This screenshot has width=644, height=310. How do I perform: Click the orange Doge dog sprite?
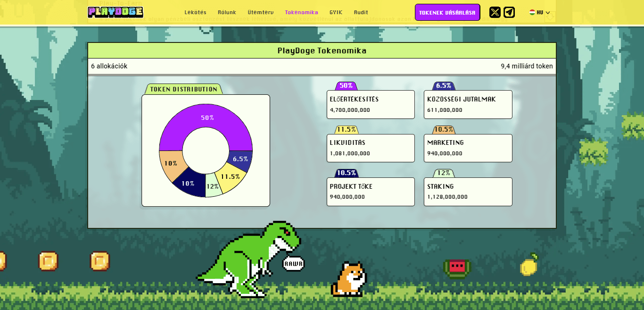(349, 279)
